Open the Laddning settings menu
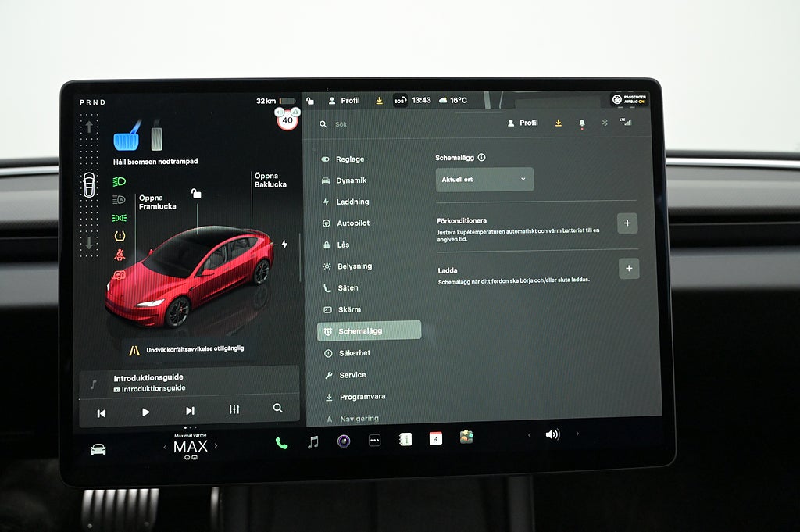The height and width of the screenshot is (532, 800). pyautogui.click(x=352, y=202)
